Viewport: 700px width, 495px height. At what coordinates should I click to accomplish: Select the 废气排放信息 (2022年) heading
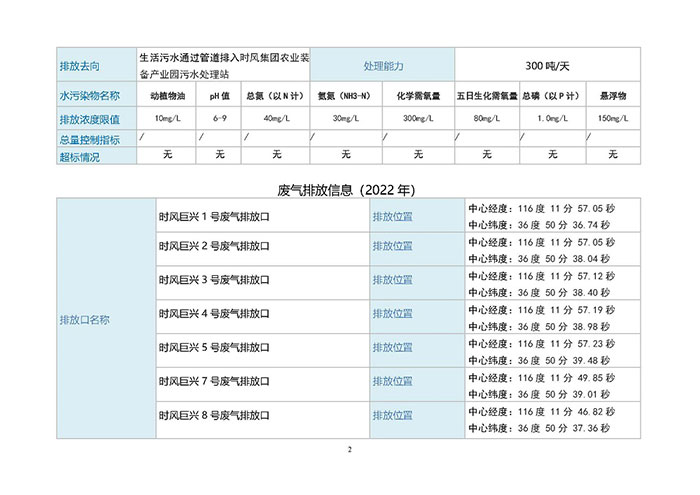coord(346,190)
